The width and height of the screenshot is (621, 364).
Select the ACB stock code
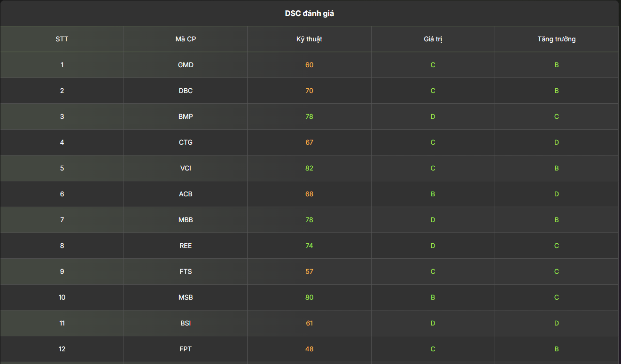[x=186, y=194]
